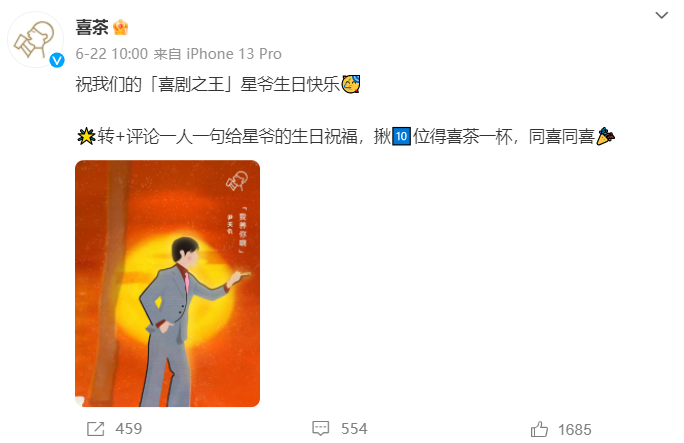Click the iPhone 13 Pro source link
The height and width of the screenshot is (443, 684).
coord(234,54)
